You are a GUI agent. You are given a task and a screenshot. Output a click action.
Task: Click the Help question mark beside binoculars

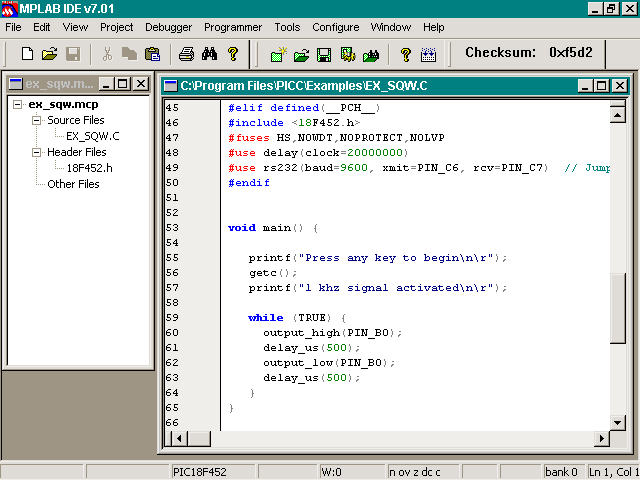[x=233, y=54]
